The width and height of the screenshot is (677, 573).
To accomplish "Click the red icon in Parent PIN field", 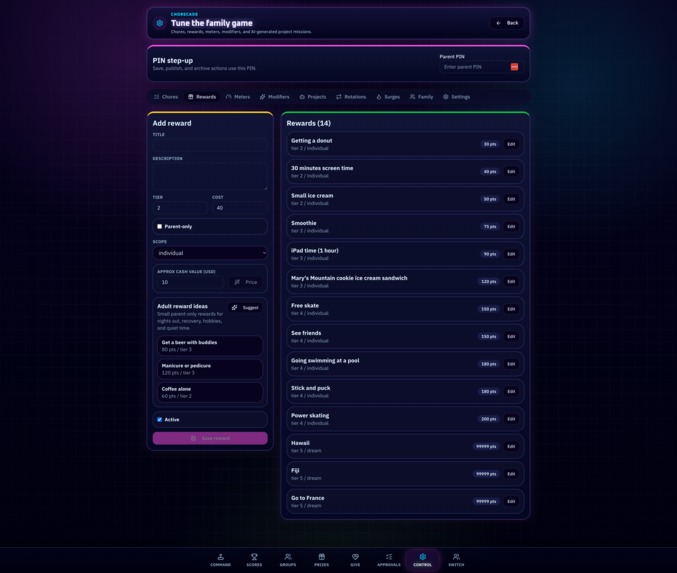I will [514, 67].
